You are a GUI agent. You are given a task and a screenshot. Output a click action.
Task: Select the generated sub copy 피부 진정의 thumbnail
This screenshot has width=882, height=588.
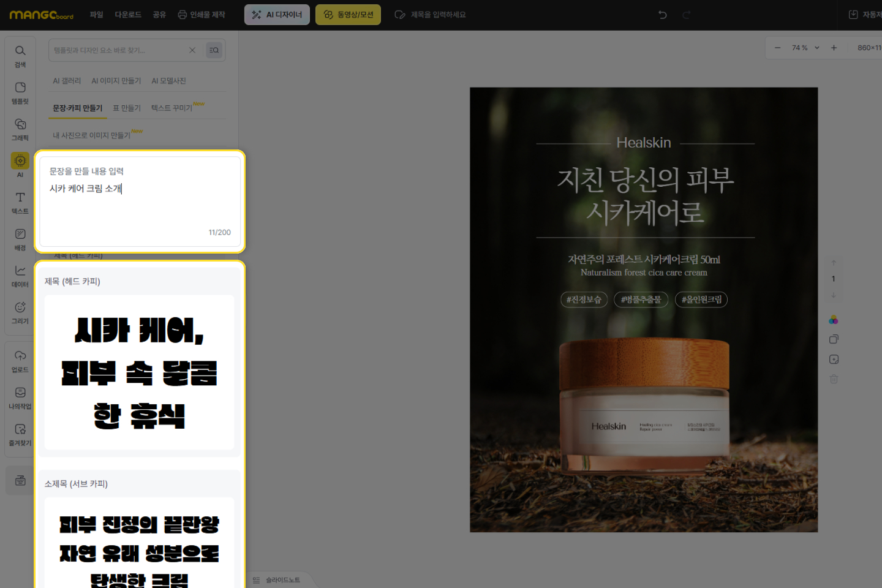(x=139, y=543)
